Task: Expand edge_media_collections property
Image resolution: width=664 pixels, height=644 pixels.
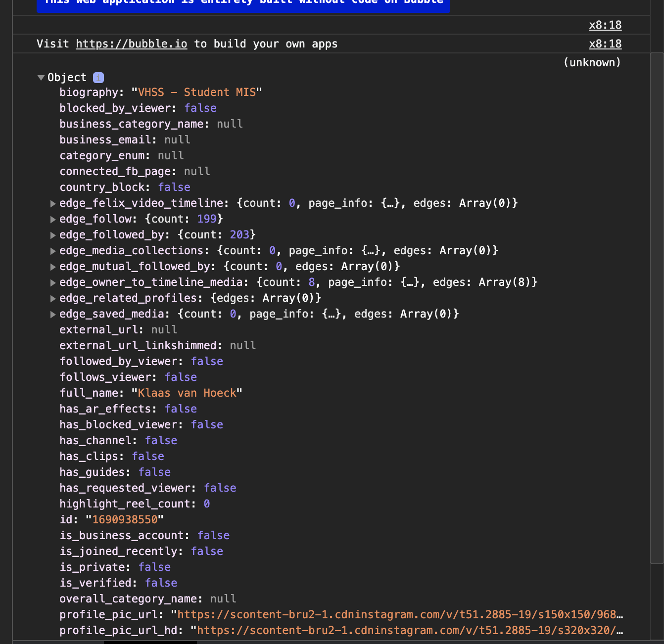Action: click(x=53, y=251)
